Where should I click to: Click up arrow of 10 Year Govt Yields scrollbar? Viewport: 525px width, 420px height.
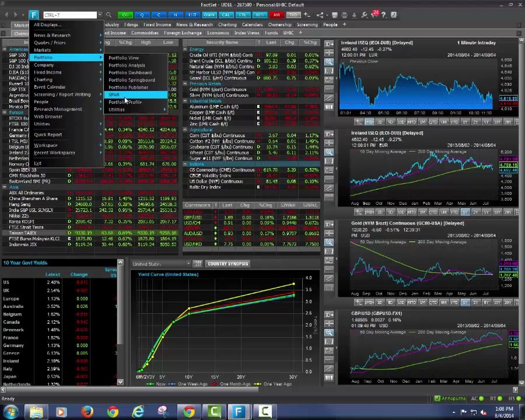[x=120, y=262]
